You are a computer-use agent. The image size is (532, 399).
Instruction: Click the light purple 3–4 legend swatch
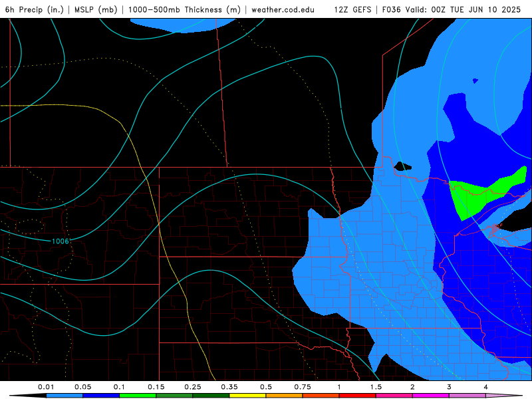tap(467, 396)
